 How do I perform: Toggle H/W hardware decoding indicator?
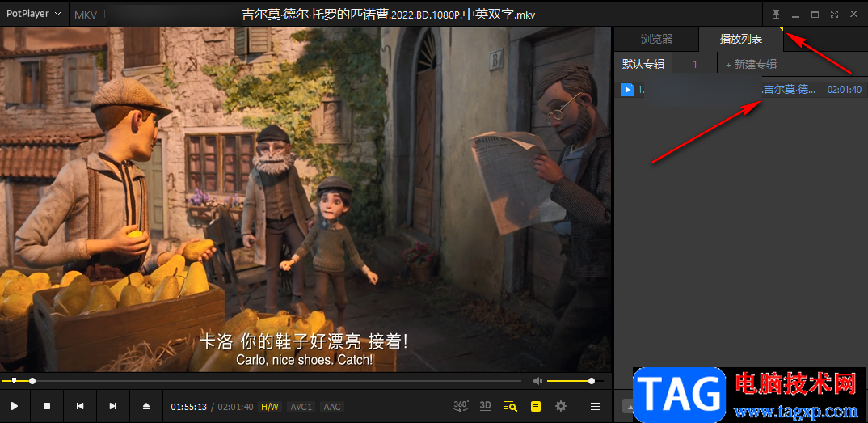270,407
